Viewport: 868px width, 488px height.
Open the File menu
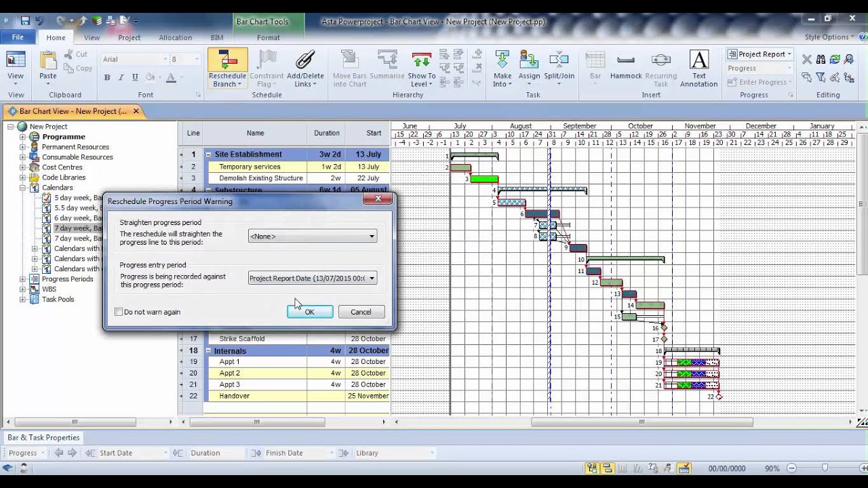18,37
